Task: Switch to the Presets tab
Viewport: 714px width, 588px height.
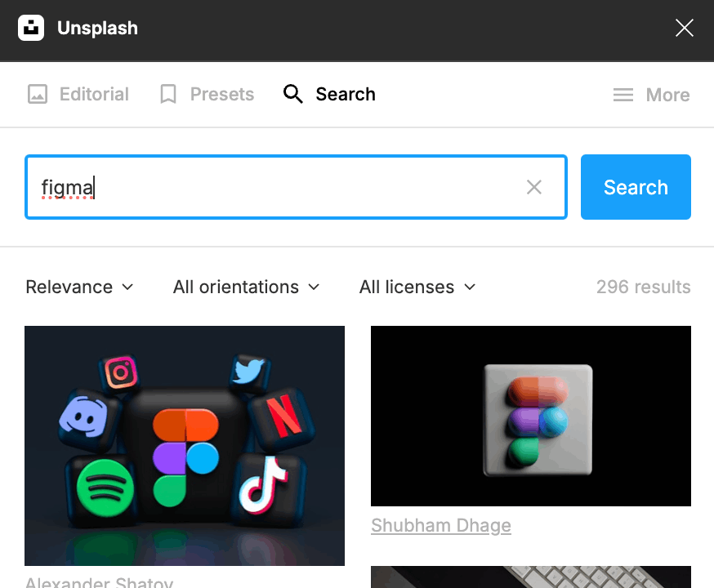Action: pyautogui.click(x=207, y=94)
